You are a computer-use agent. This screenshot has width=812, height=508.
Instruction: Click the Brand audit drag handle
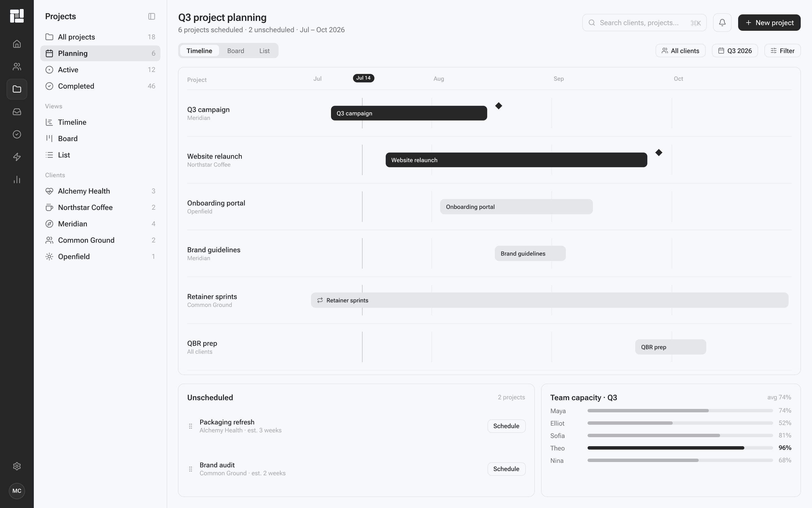[191, 469]
